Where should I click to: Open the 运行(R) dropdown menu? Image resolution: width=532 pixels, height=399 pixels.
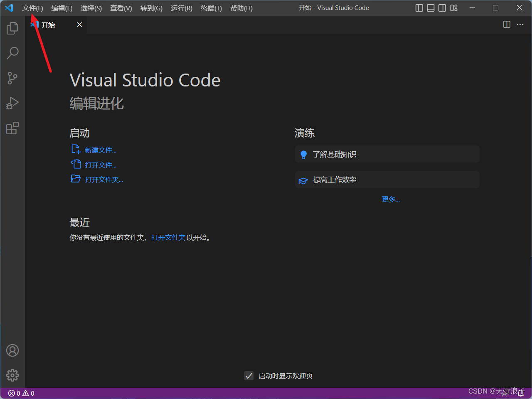(181, 7)
